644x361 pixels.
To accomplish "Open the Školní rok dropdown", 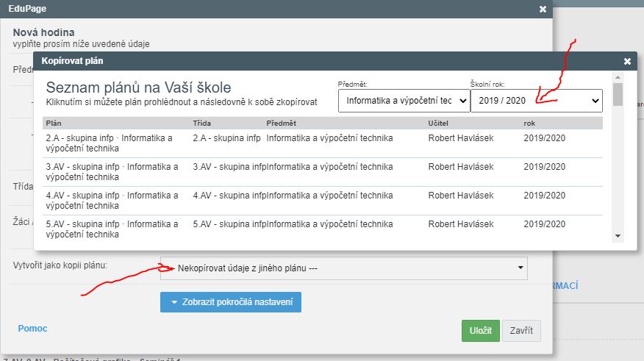I will [536, 100].
